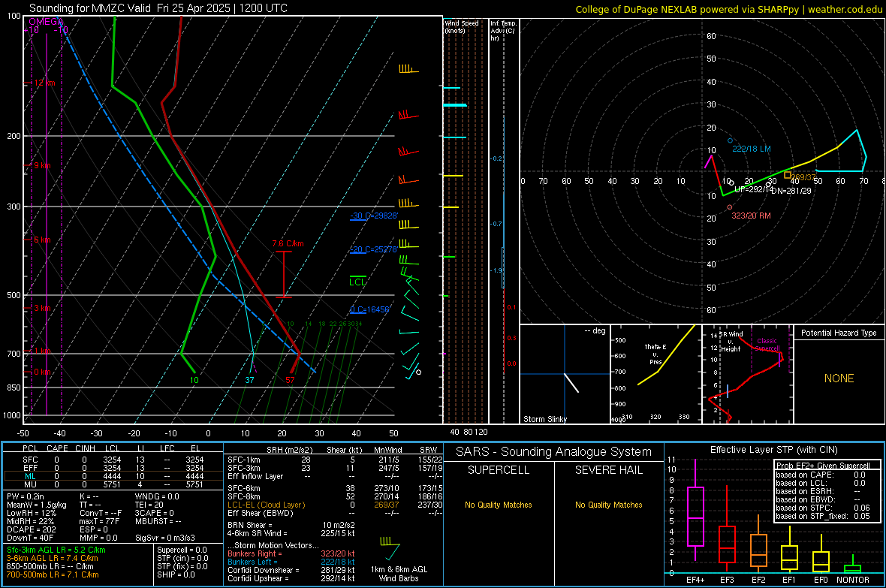Click the Inf. Temp. Adv. header
Screen dimensions: 886x588
pos(503,31)
